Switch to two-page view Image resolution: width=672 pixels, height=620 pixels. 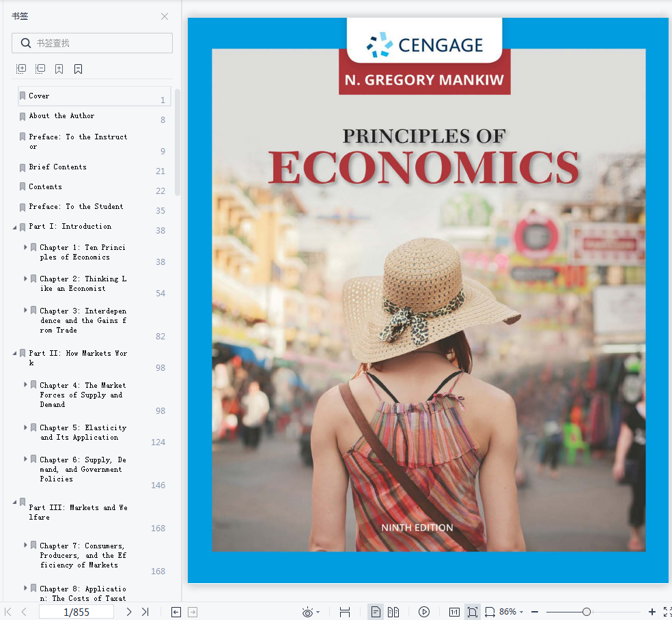(393, 612)
